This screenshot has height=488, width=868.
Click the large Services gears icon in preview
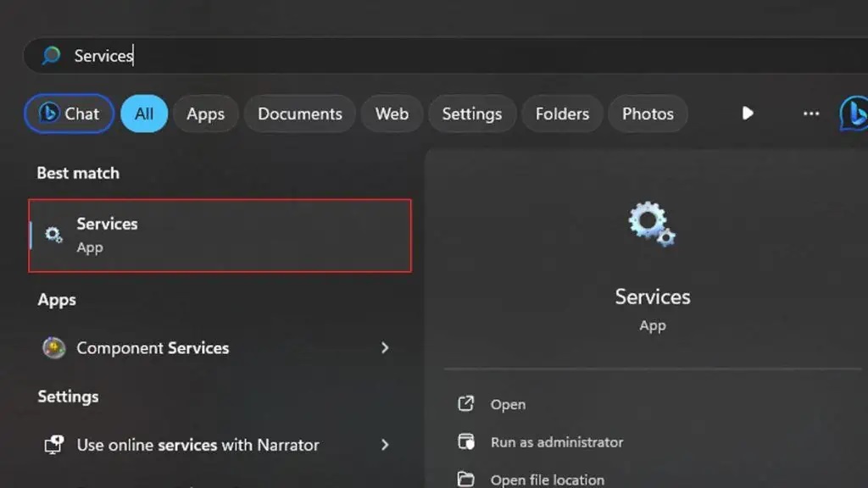tap(652, 224)
